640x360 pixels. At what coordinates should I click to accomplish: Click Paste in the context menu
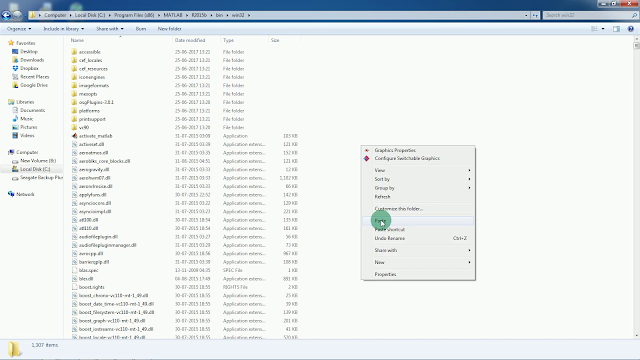(418, 221)
